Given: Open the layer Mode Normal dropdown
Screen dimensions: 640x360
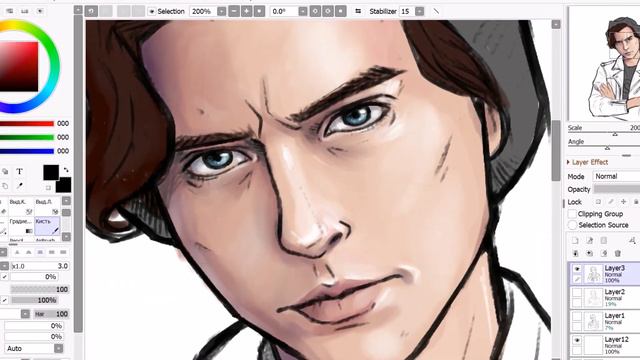Looking at the screenshot, I should (x=616, y=176).
